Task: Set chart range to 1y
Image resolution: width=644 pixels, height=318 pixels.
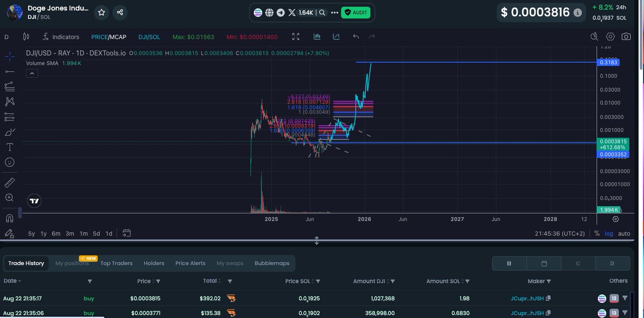Action: (44, 234)
